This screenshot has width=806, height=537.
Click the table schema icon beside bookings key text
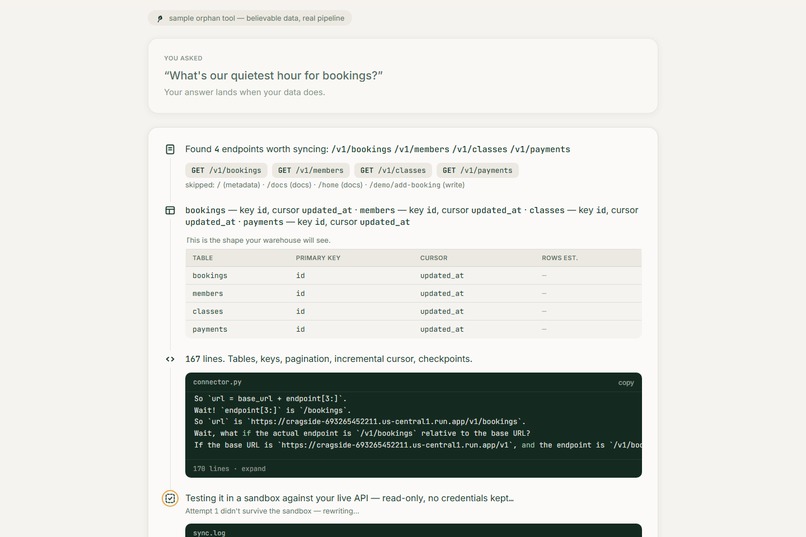click(x=170, y=210)
